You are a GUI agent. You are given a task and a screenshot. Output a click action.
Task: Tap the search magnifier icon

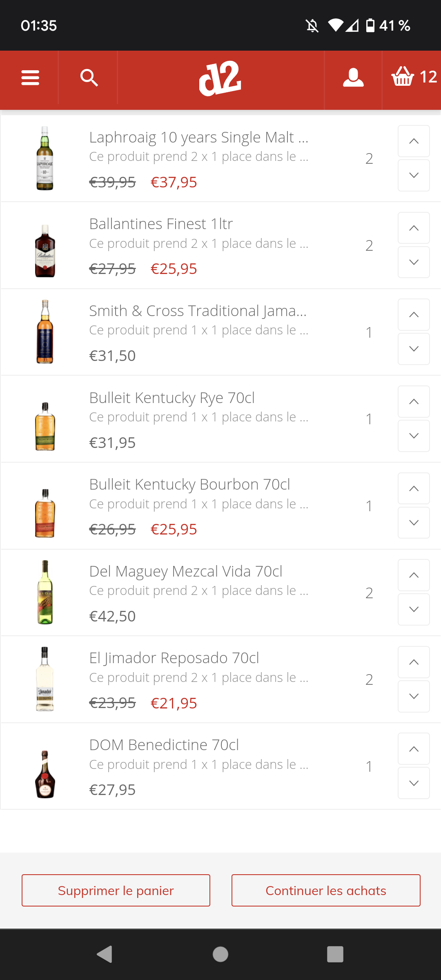[89, 78]
